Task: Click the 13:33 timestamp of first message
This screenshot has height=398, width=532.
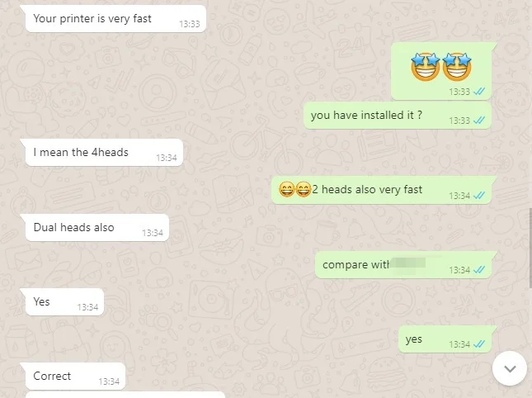Action: point(190,24)
